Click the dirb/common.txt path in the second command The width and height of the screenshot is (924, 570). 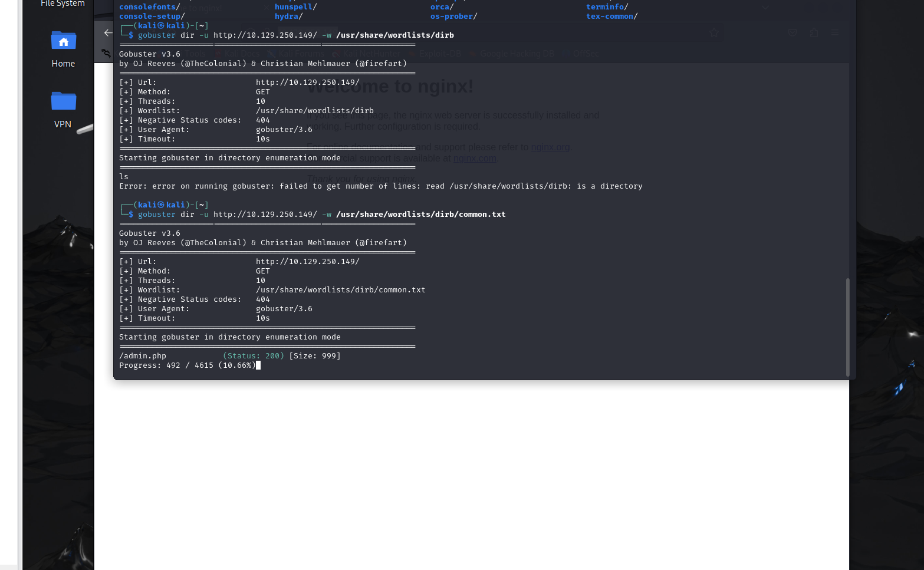click(x=421, y=215)
